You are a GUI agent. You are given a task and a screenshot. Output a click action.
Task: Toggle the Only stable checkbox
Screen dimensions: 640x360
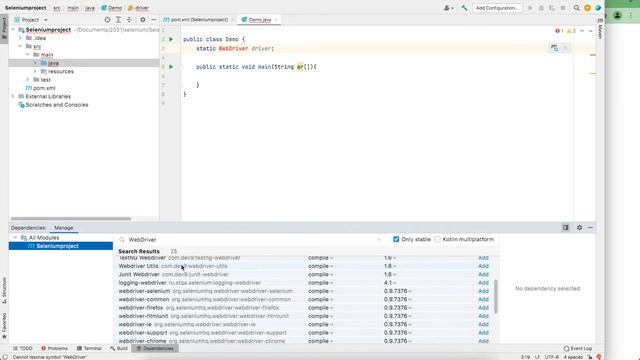pos(396,239)
